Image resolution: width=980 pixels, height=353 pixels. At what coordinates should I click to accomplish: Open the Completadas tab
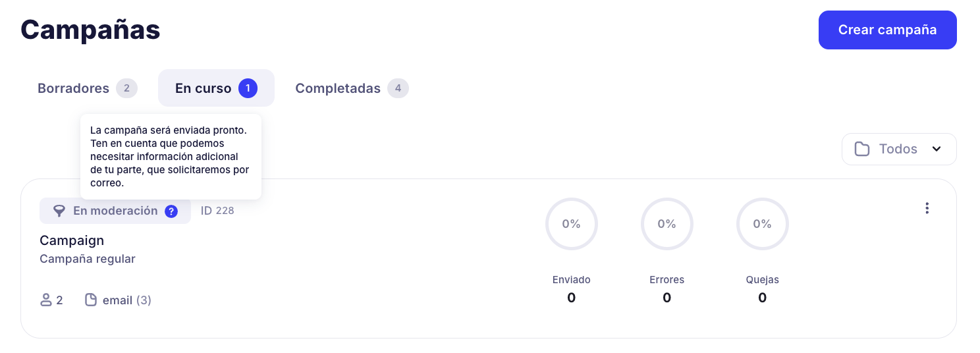[x=338, y=88]
